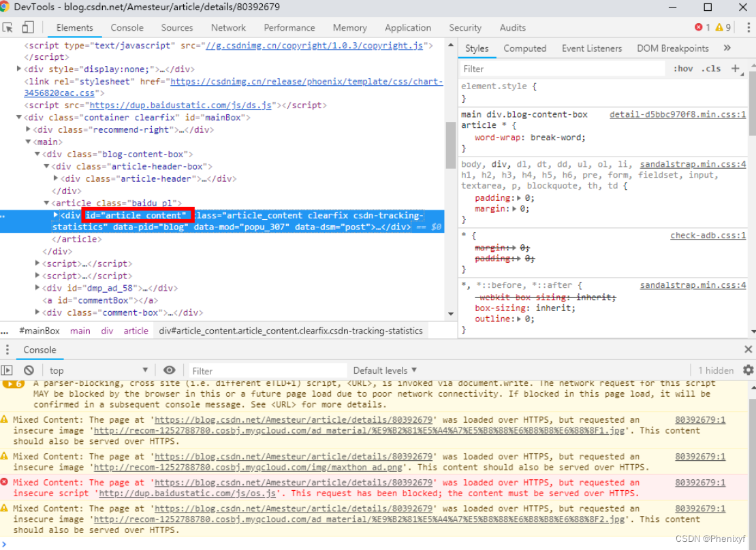Open the baidustatic ds.js script link
This screenshot has width=756, height=550.
click(180, 105)
